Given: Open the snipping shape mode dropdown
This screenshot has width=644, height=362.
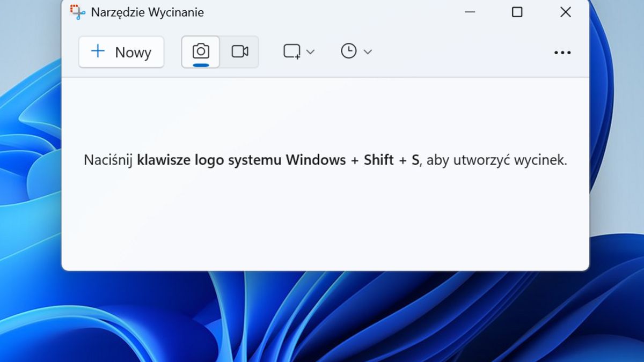Looking at the screenshot, I should (x=299, y=51).
